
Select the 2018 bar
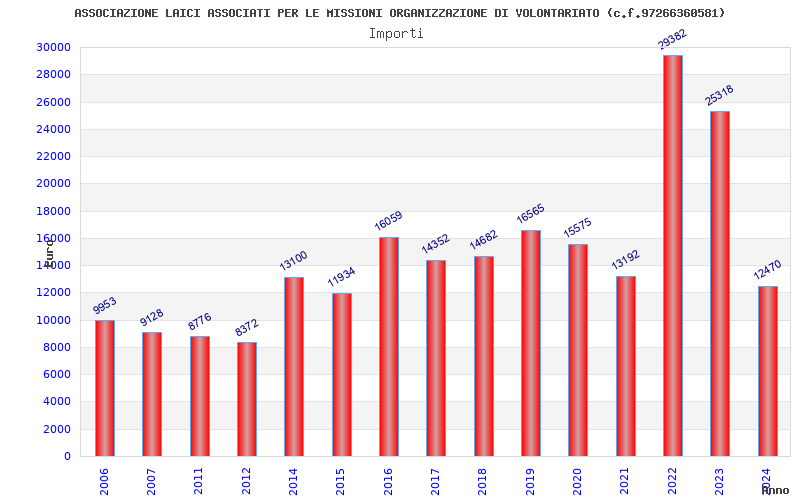484,356
